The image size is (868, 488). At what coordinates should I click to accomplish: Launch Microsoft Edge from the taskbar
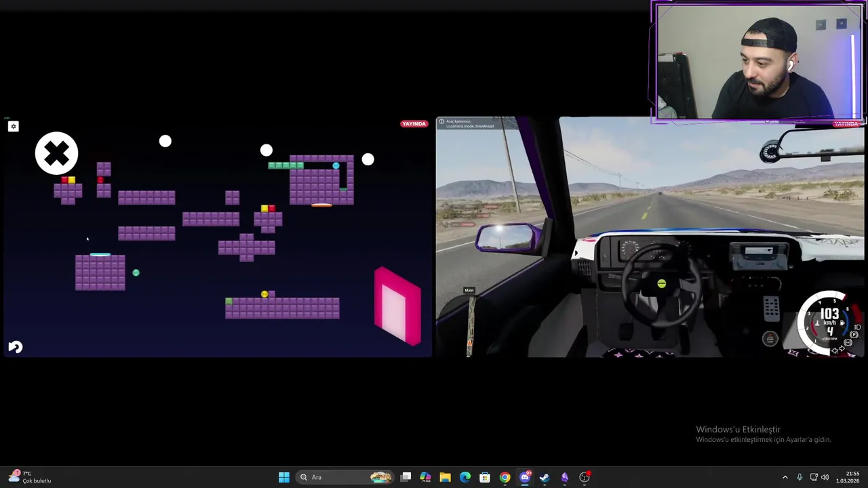tap(465, 477)
